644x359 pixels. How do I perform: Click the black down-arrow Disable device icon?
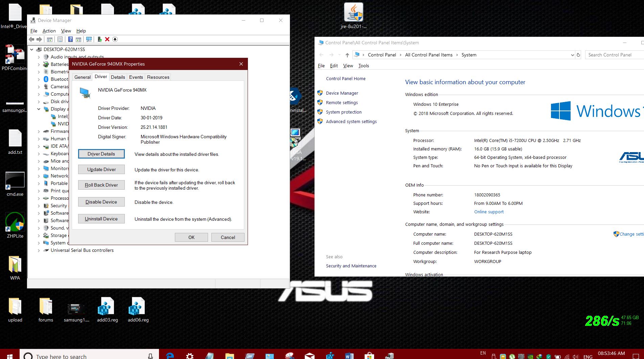click(x=115, y=40)
